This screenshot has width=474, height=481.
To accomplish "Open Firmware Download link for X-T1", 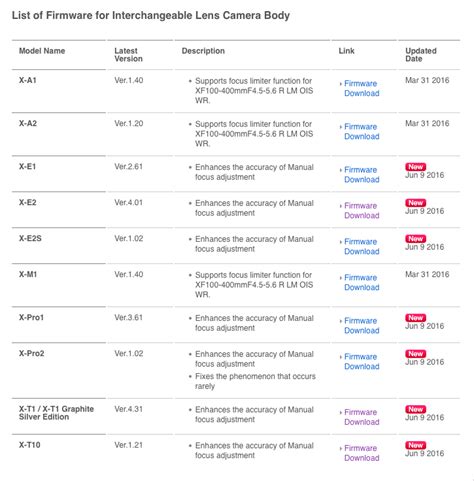I will click(361, 417).
